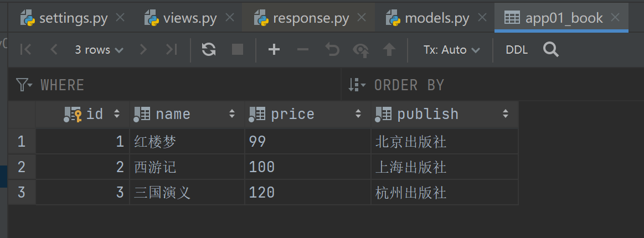Screen dimensions: 644x238
Task: Click the cell 上海出版社
Action: point(445,167)
